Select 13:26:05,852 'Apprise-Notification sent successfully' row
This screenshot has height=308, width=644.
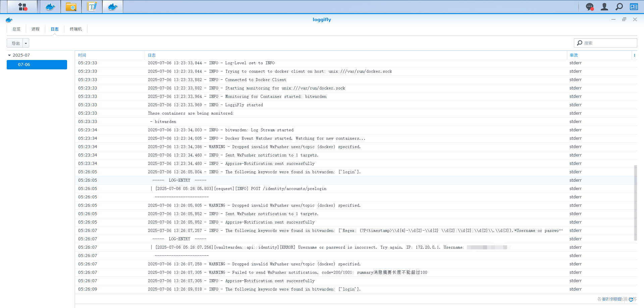pos(356,222)
